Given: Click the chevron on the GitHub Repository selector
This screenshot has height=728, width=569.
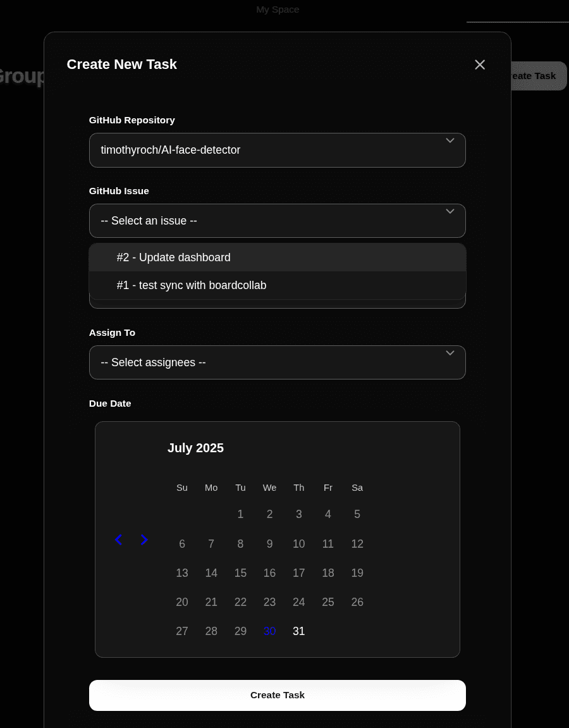Looking at the screenshot, I should pos(450,140).
